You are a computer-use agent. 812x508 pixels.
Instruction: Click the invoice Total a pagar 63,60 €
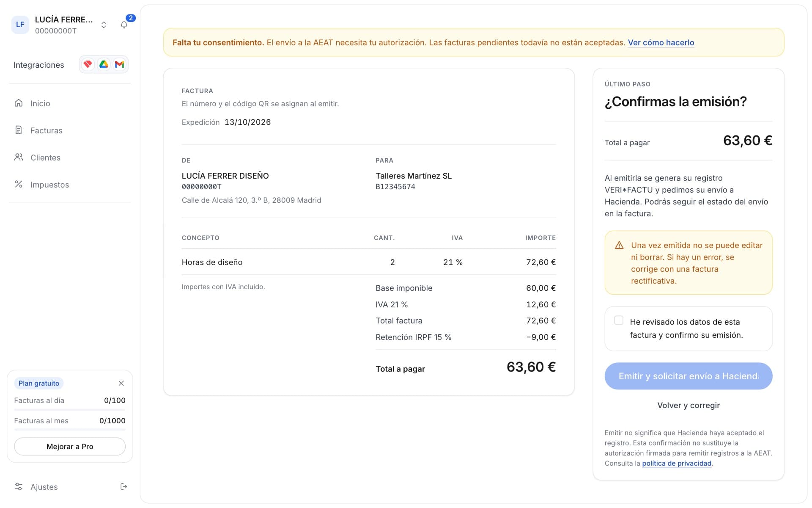531,367
